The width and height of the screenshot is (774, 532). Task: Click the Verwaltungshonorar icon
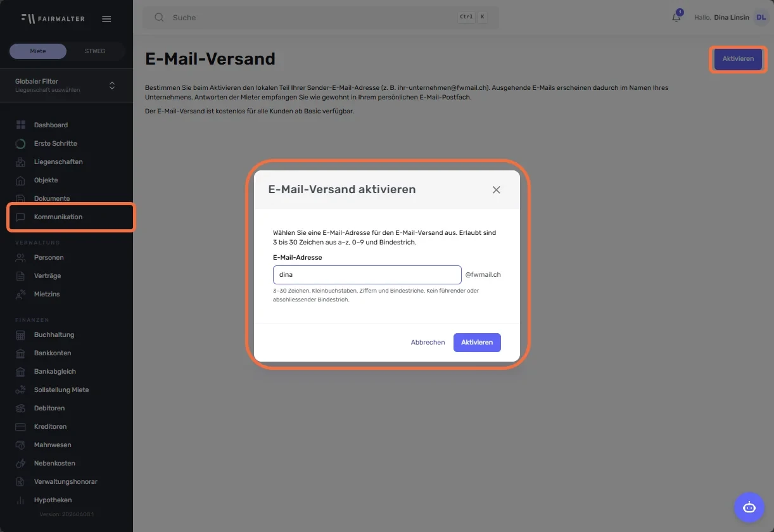click(21, 481)
